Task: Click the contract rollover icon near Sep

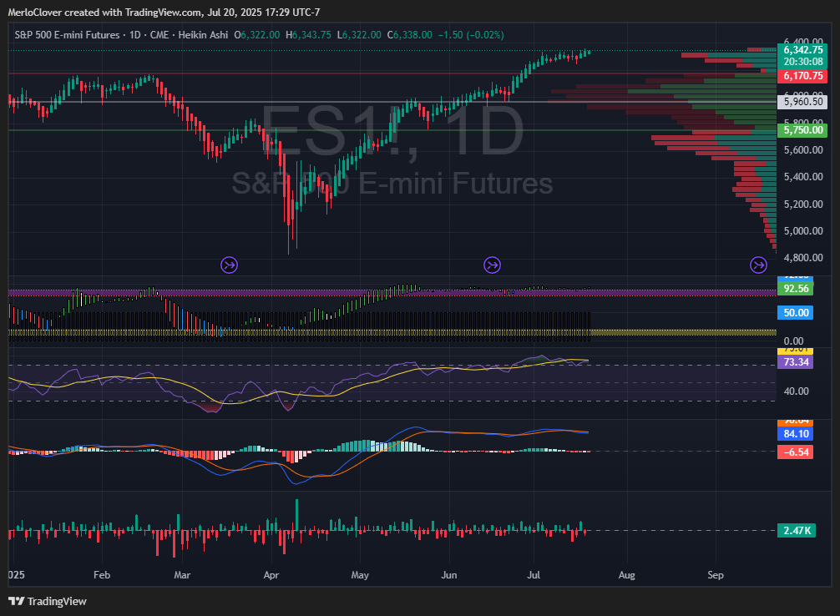Action: click(758, 265)
